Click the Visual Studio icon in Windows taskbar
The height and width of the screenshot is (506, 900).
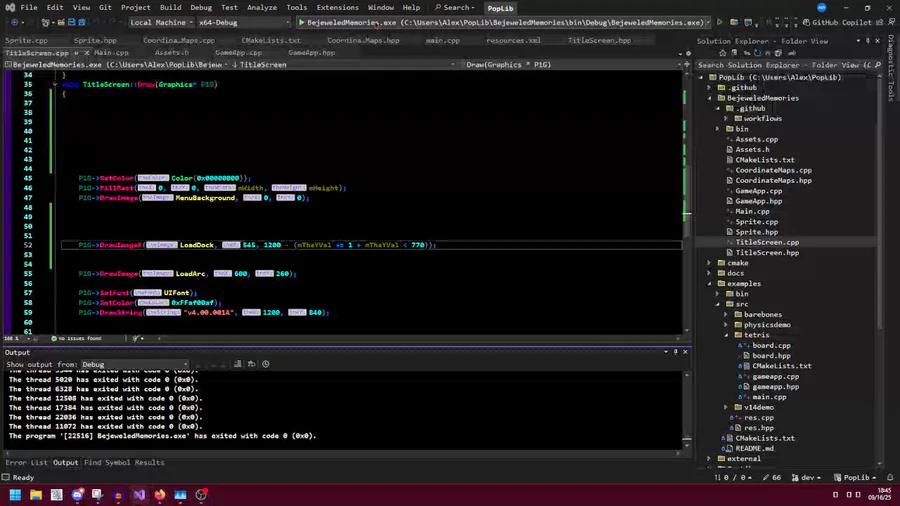(x=139, y=495)
